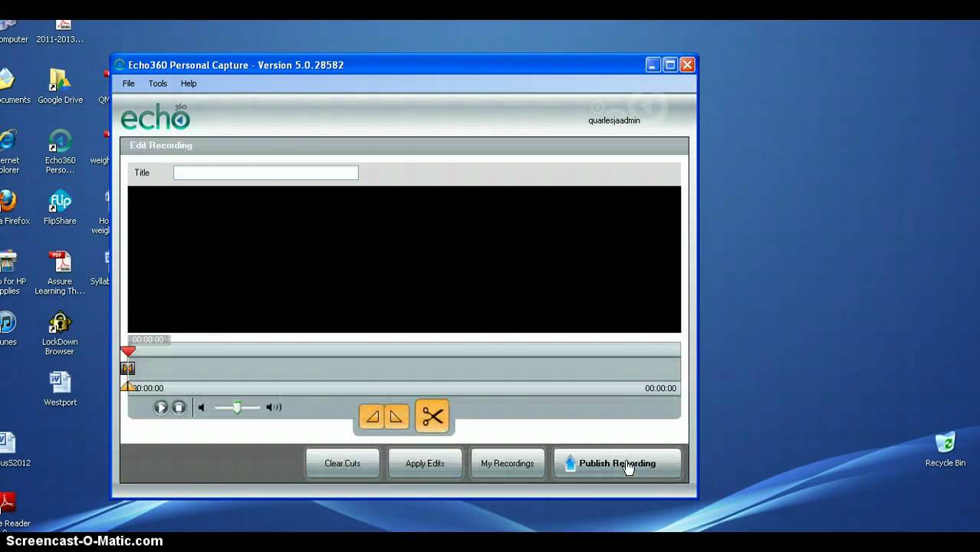Screen dimensions: 980x552
Task: Select Assure Learning PDF desktop icon
Action: (60, 273)
